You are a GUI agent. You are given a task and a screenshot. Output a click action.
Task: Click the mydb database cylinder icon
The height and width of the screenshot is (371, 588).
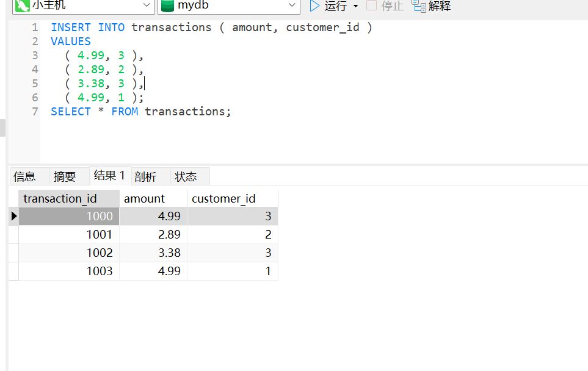click(x=167, y=6)
